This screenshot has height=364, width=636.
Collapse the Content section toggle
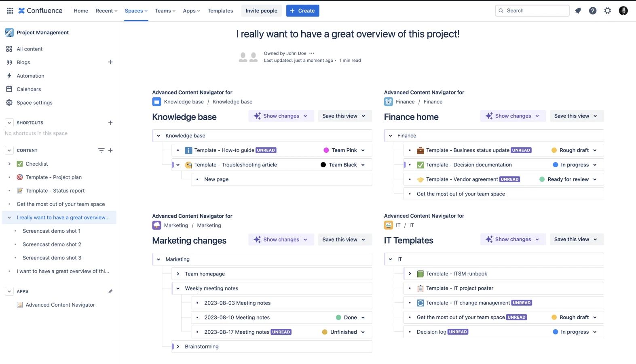pos(9,150)
